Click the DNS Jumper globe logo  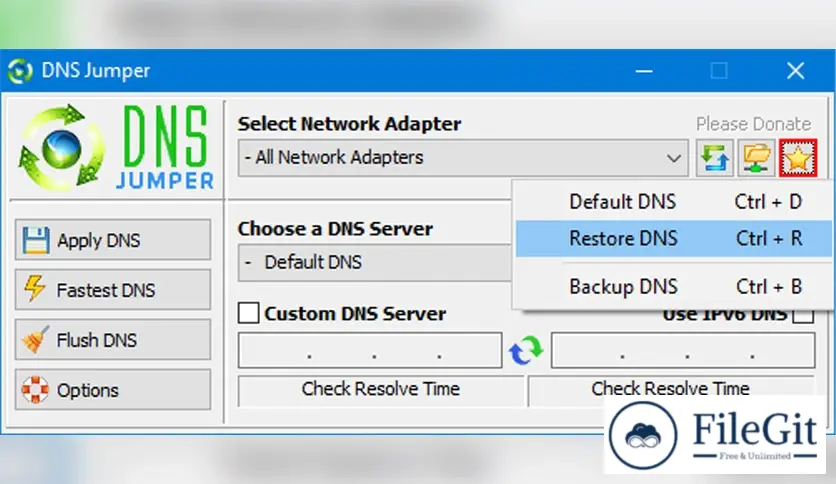point(61,148)
